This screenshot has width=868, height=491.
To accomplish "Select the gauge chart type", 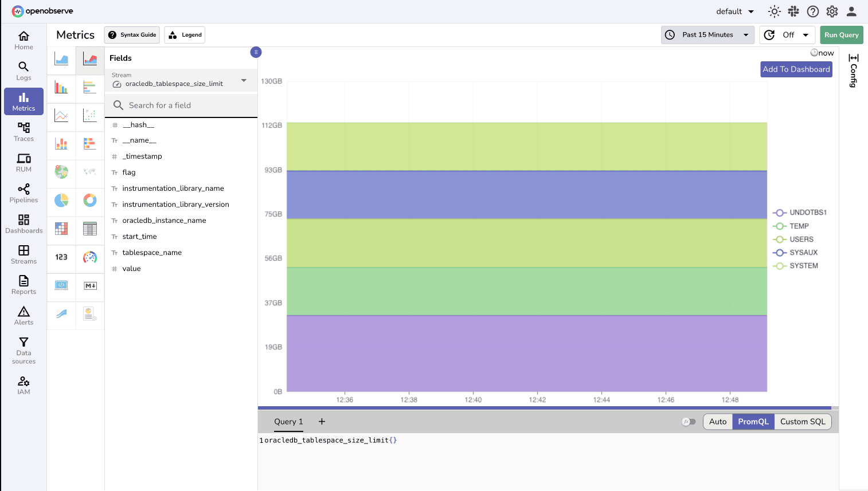I will coord(90,258).
